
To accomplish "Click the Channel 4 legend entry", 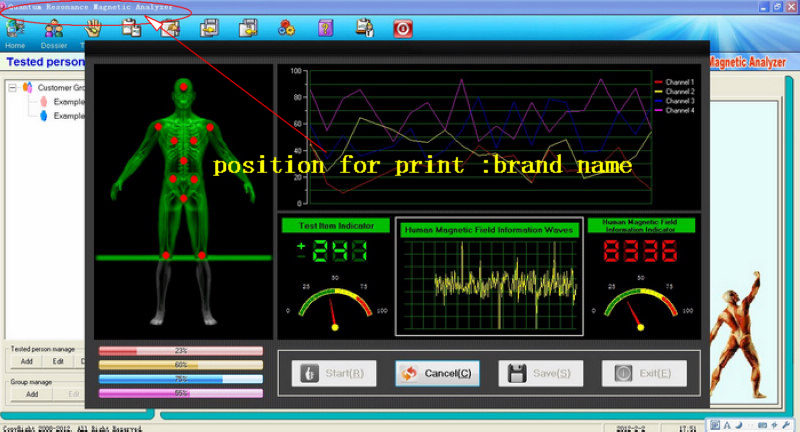I will coord(674,110).
